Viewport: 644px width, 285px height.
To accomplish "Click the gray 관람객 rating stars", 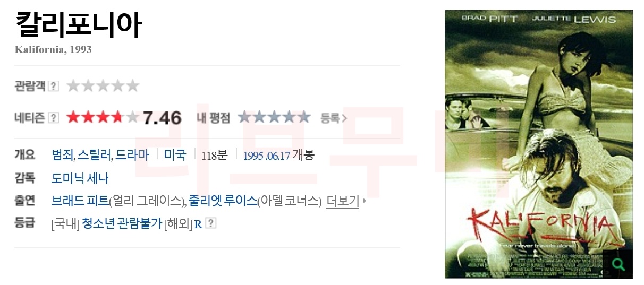I will 103,85.
